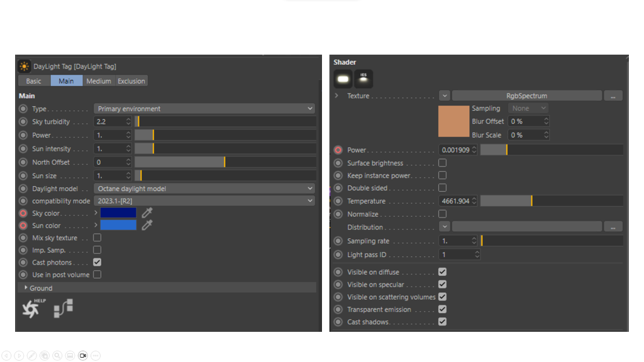Uncheck Visible on diffuse
The width and height of the screenshot is (644, 362).
click(442, 271)
